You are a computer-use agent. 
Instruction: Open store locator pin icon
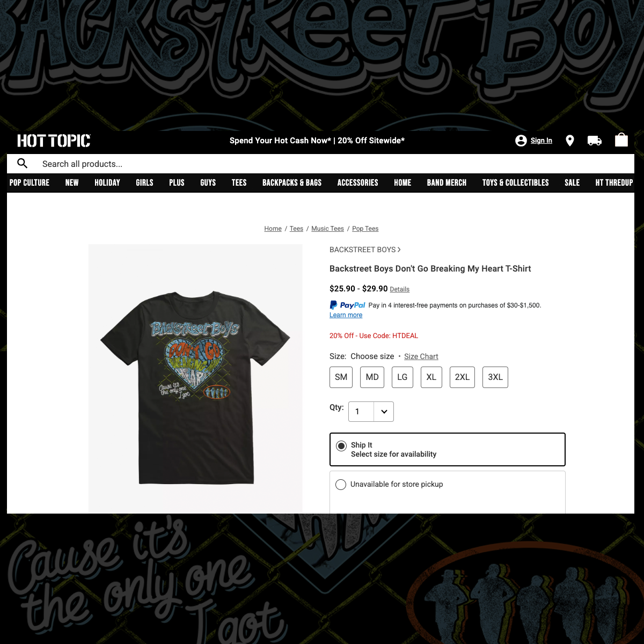pos(570,141)
